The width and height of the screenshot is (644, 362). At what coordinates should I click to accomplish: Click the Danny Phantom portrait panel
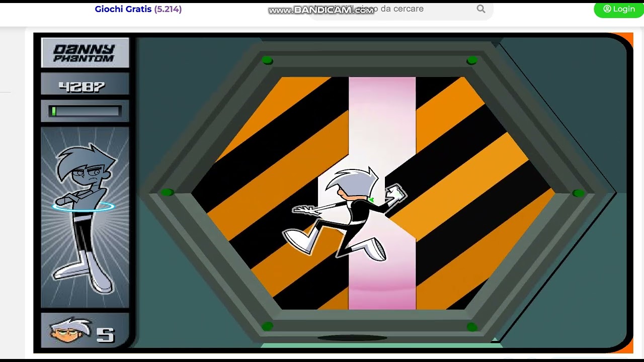[x=85, y=217]
